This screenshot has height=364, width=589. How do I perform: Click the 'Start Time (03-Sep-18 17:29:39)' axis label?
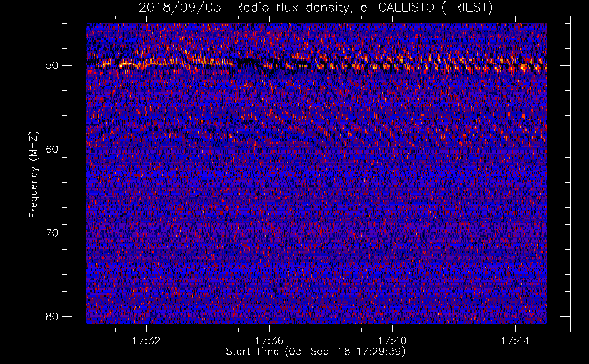pyautogui.click(x=316, y=352)
